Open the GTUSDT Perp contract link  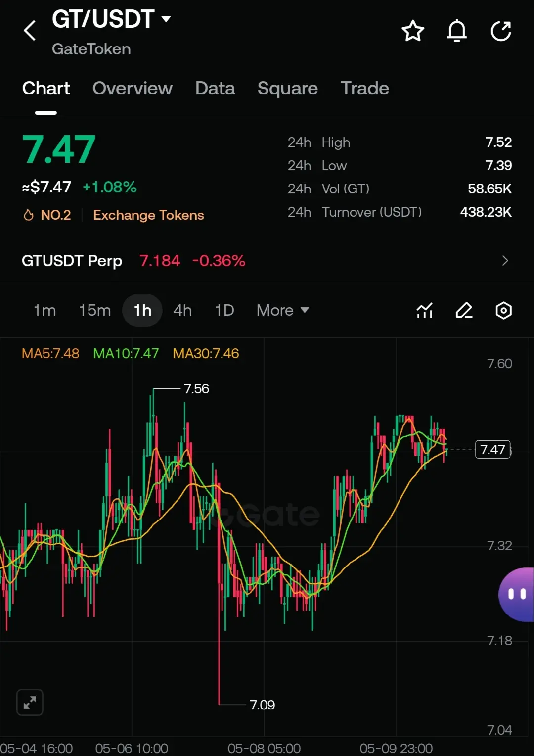(72, 261)
